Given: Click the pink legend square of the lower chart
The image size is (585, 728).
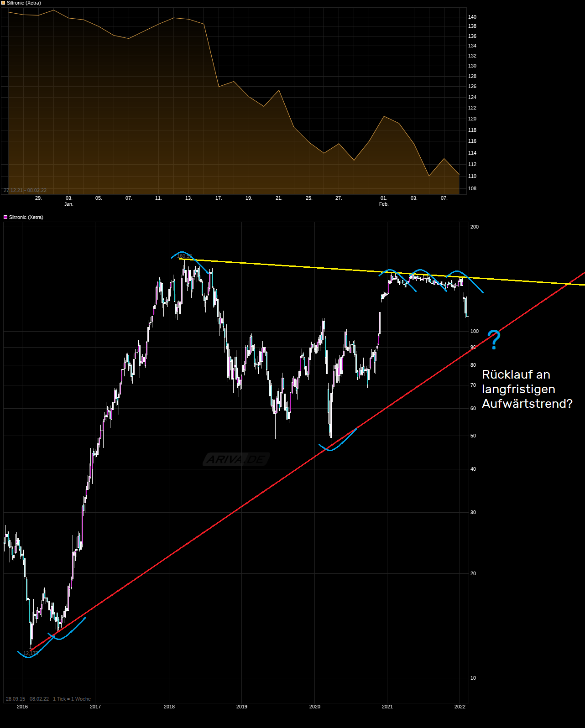Looking at the screenshot, I should (5, 218).
